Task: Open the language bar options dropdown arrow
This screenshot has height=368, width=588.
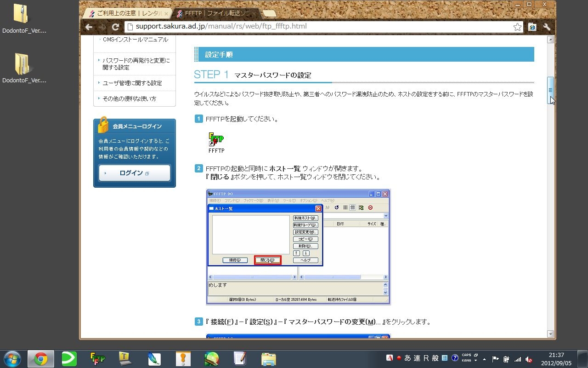Action: click(476, 361)
